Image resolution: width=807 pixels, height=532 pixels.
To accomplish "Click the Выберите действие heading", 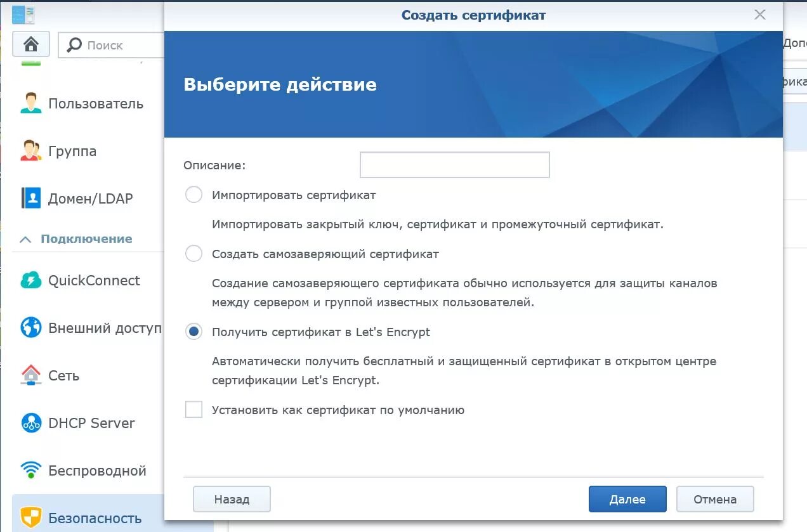I will (x=280, y=84).
